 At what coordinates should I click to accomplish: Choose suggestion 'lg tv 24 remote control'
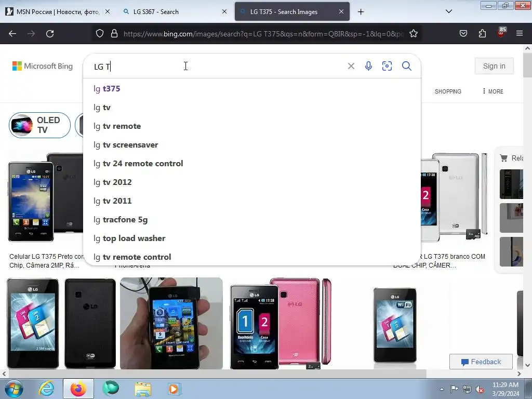pyautogui.click(x=252, y=164)
